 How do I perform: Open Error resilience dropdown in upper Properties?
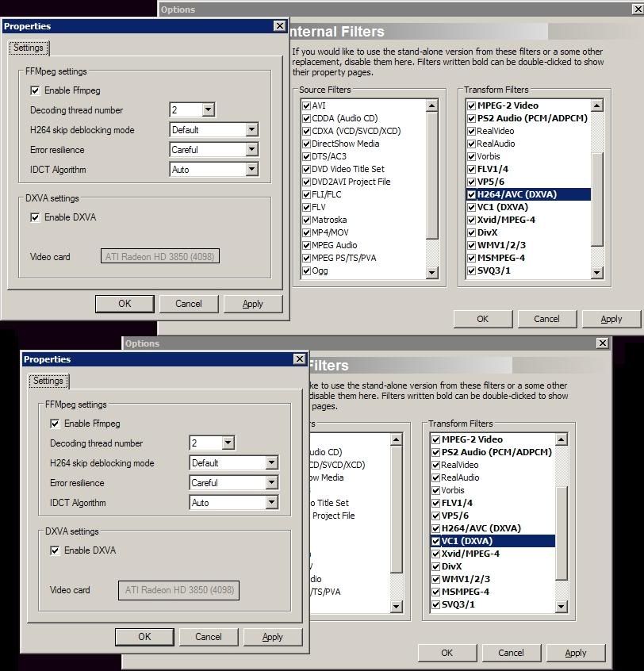(251, 150)
